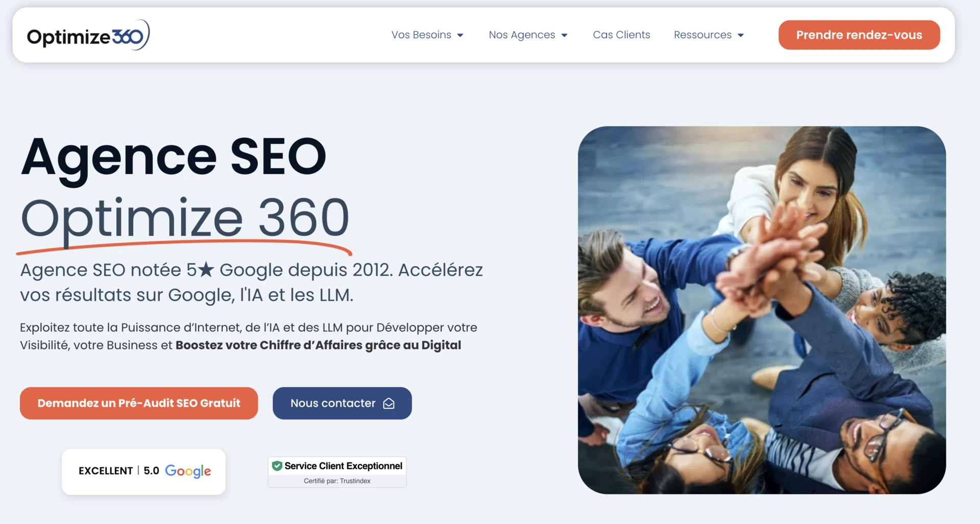Open the EXCELLENT 5.0 Google rating badge
Viewport: 980px width, 524px height.
click(x=144, y=471)
